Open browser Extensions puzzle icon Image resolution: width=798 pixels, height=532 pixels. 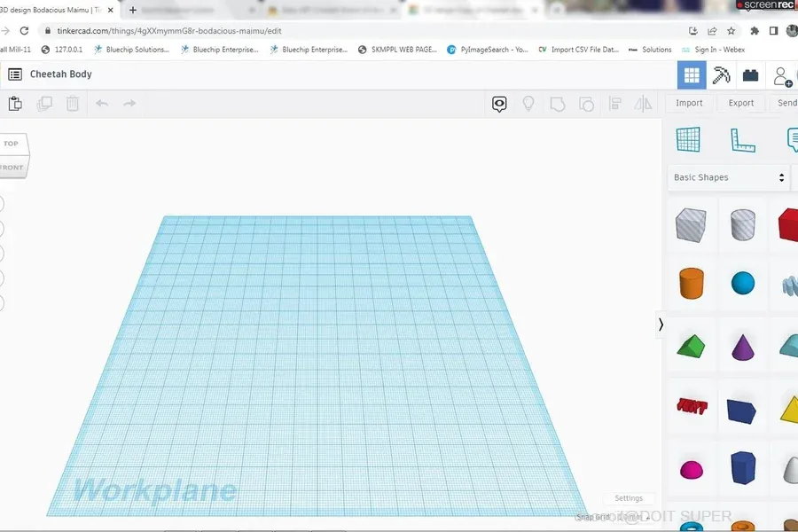coord(755,31)
